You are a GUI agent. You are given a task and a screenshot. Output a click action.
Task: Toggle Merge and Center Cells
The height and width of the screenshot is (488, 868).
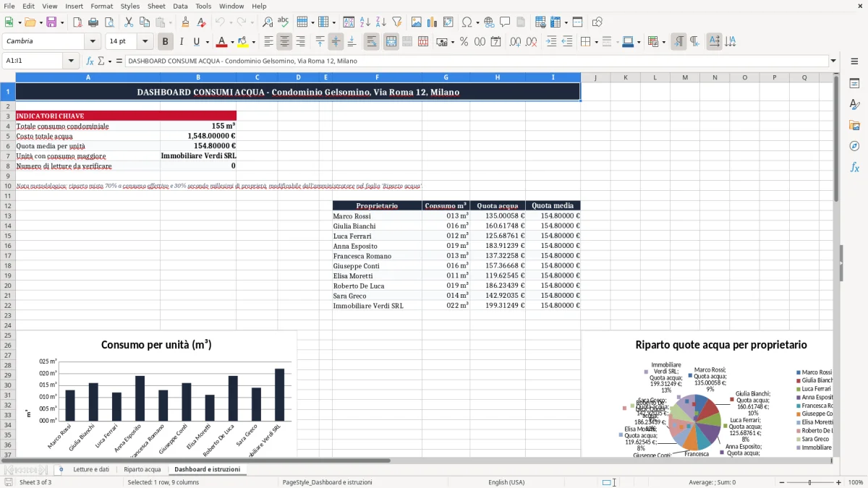(391, 42)
